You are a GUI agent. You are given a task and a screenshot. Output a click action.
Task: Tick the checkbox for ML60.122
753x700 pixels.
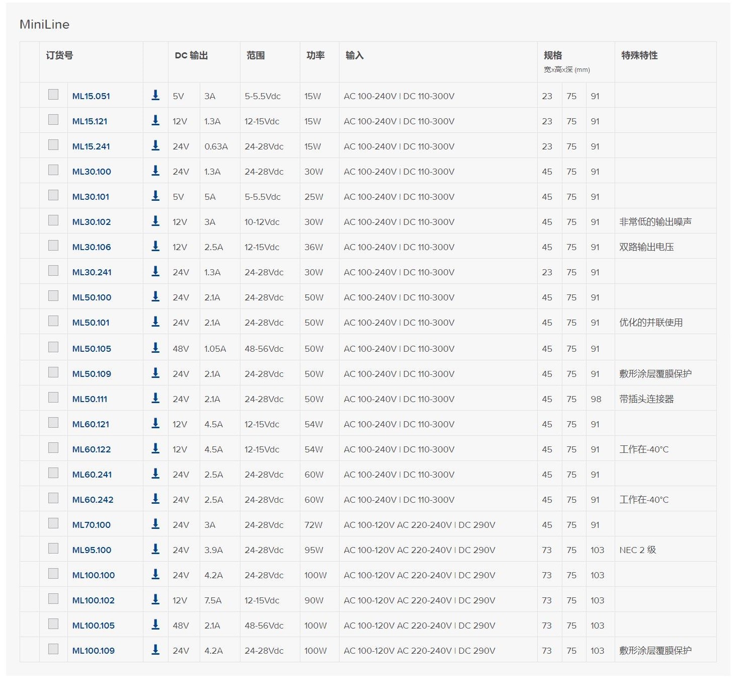point(53,448)
